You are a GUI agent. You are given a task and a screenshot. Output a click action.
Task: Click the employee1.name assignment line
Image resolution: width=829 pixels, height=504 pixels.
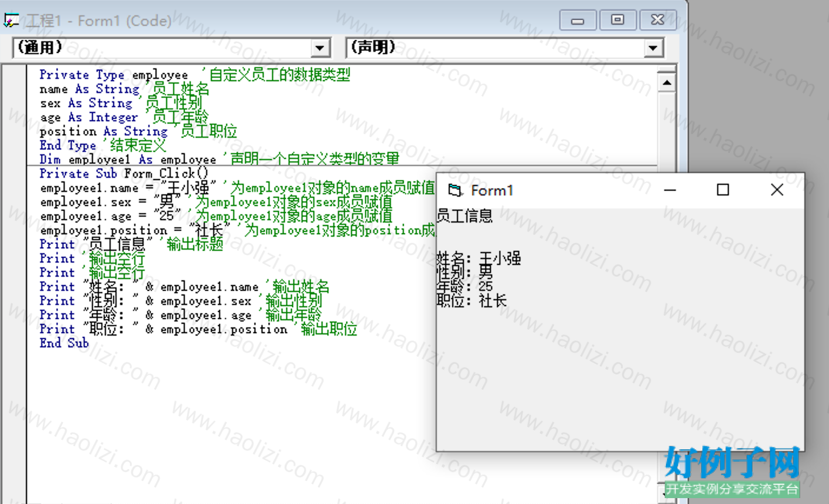coord(237,188)
